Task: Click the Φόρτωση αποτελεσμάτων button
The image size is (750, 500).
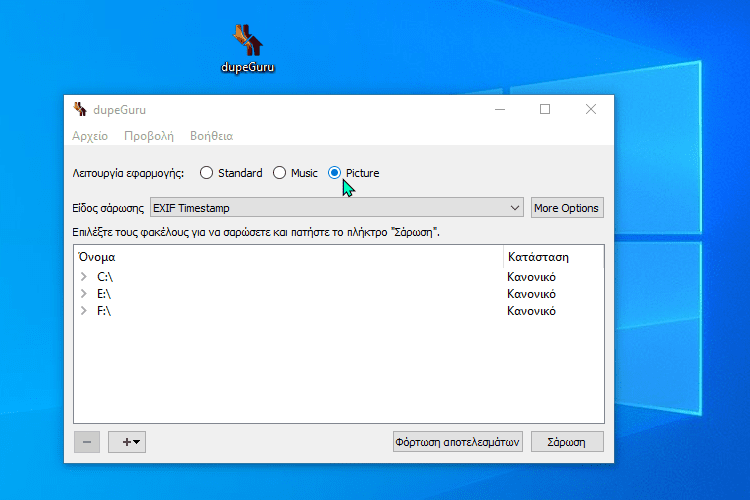Action: coord(457,442)
